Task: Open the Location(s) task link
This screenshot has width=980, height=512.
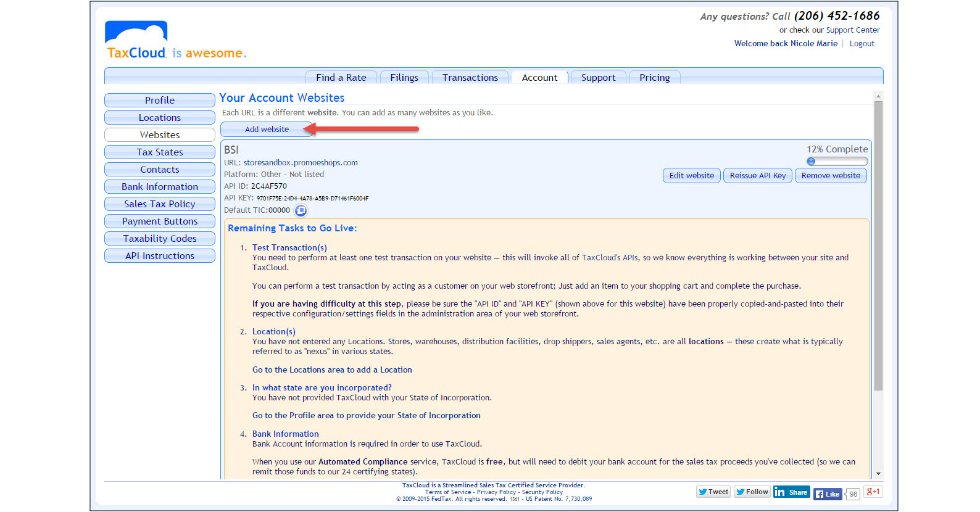Action: pyautogui.click(x=274, y=331)
